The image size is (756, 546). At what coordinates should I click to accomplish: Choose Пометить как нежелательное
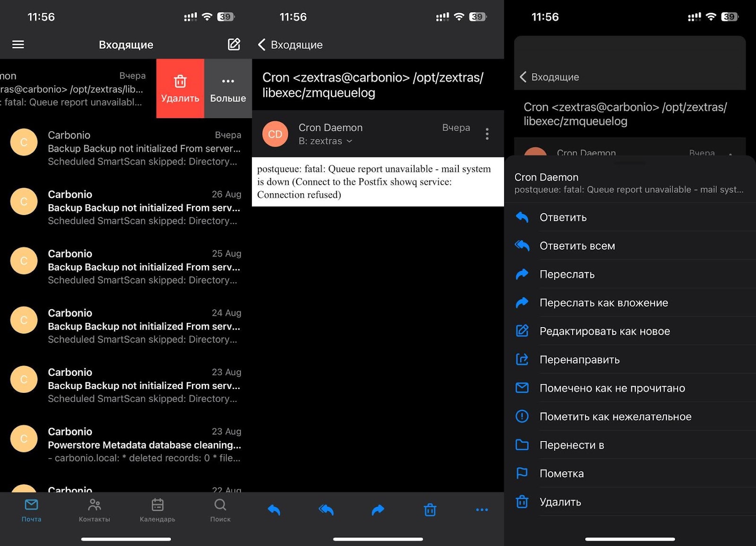tap(630, 416)
